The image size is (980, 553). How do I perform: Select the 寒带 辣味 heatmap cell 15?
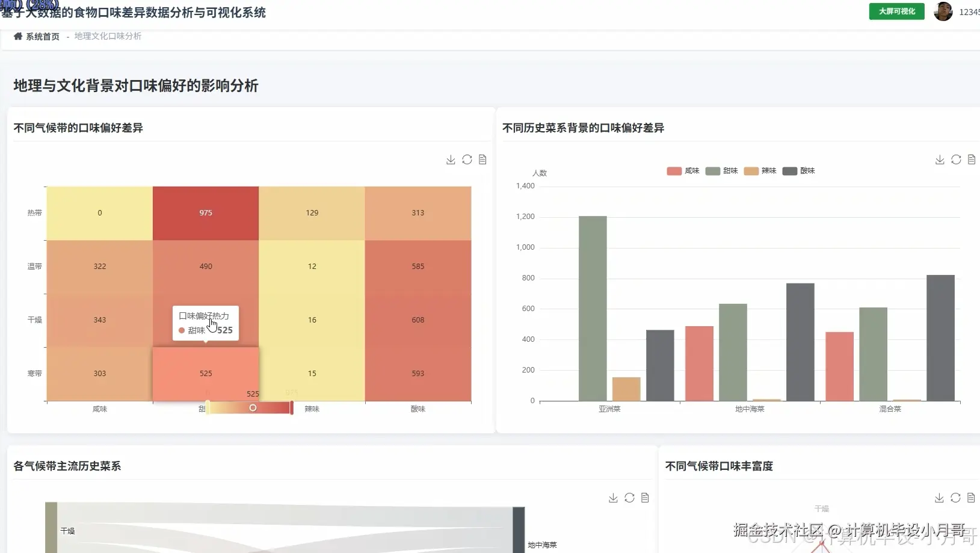pos(312,374)
